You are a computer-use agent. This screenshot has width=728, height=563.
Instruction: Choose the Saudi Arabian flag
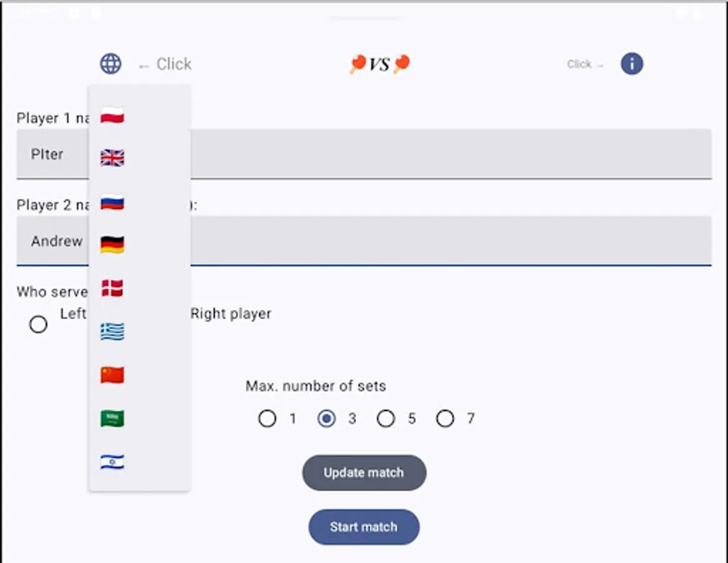pyautogui.click(x=111, y=418)
